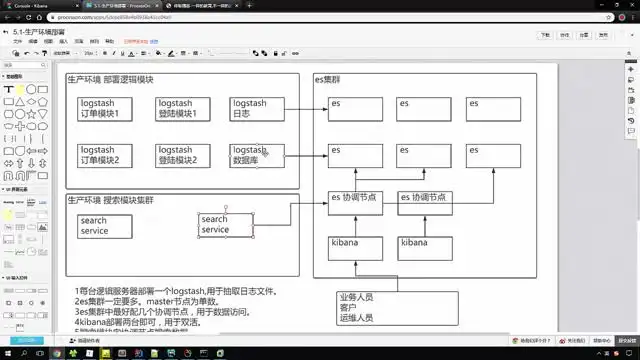This screenshot has height=360, width=640.
Task: Click the back arrow beside the document title
Action: 6,32
